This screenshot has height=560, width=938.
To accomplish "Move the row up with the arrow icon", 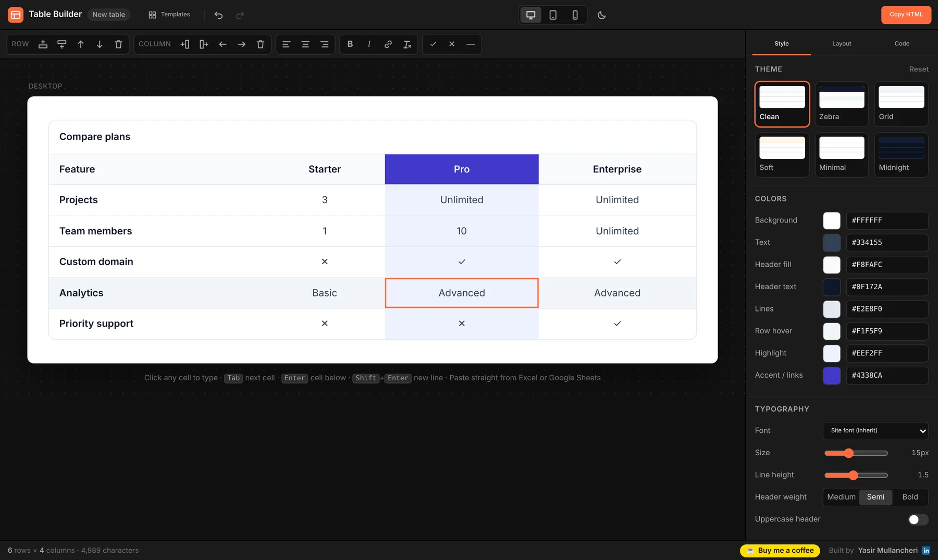I will click(81, 44).
